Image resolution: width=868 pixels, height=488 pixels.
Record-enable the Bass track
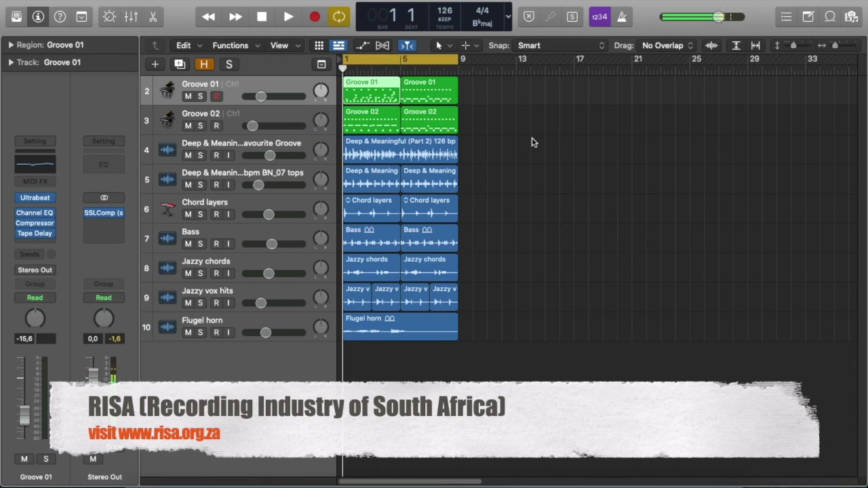(x=216, y=244)
